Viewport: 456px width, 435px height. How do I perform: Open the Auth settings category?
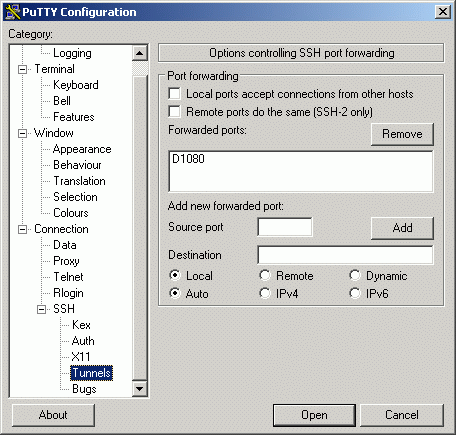pos(83,341)
